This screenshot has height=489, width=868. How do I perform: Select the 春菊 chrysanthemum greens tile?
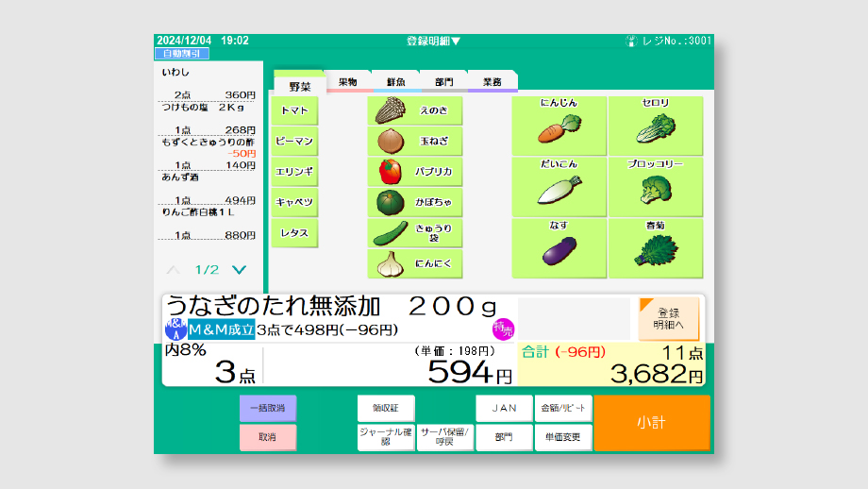[656, 248]
